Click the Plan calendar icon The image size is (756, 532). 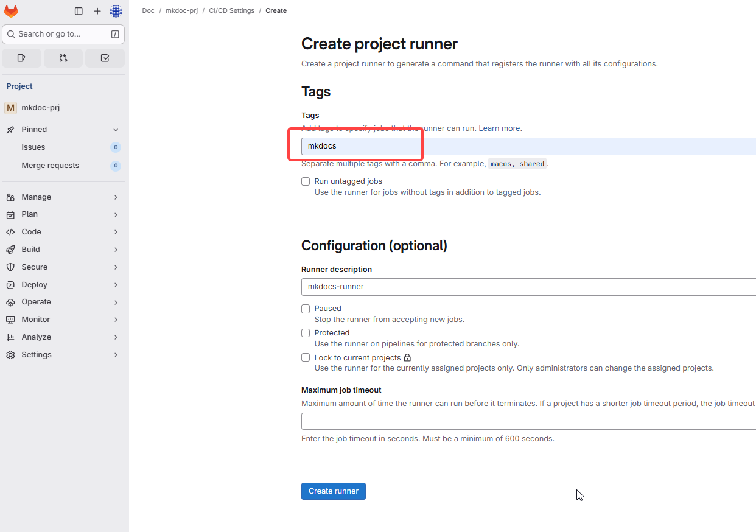click(x=10, y=214)
